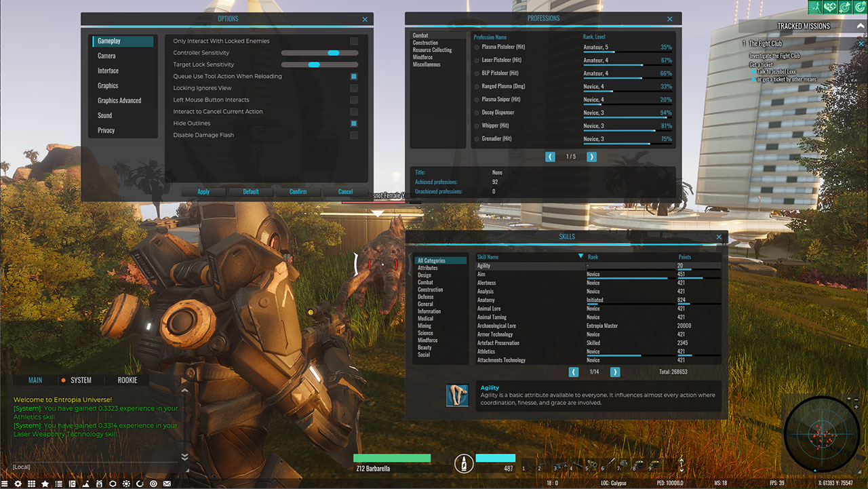Click the star favorites icon in bottom bar

tap(45, 484)
